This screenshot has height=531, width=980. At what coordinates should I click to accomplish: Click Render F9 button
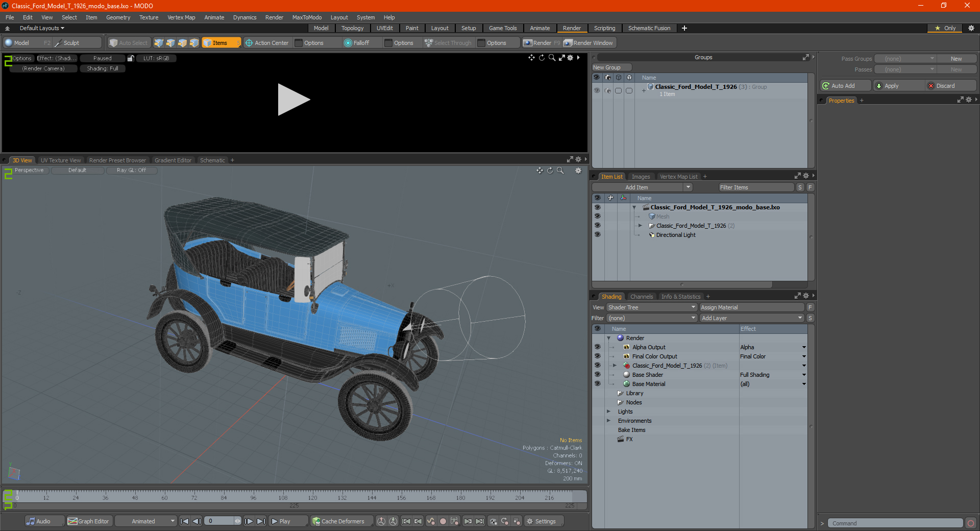541,43
